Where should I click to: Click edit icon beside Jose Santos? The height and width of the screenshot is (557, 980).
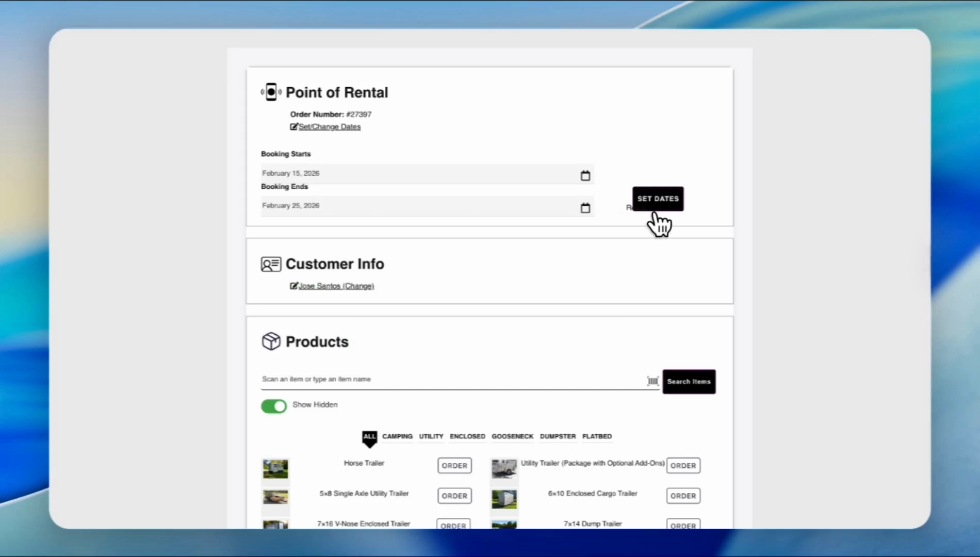(293, 286)
